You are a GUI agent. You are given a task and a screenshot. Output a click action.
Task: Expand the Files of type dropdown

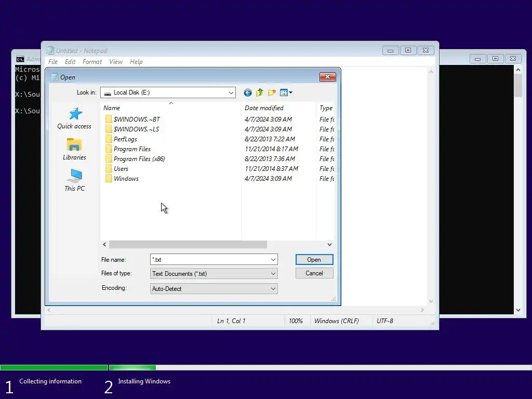tap(273, 273)
